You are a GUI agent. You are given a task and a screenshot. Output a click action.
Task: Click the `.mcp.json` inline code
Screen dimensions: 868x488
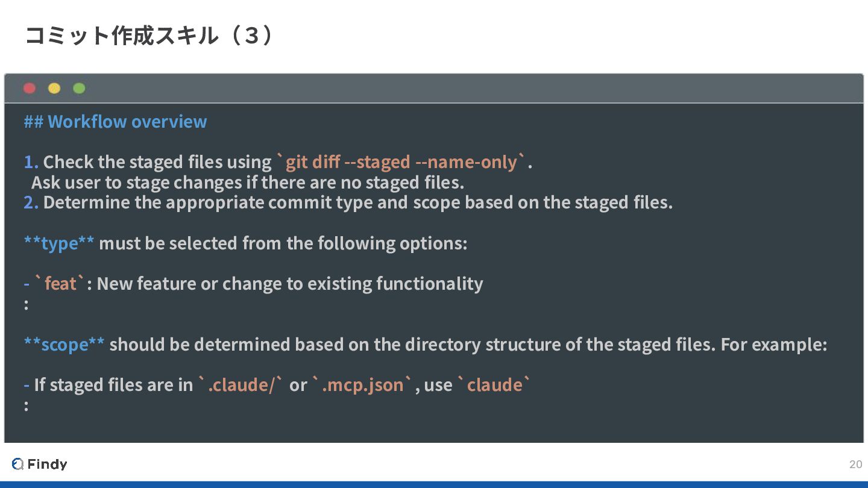363,384
